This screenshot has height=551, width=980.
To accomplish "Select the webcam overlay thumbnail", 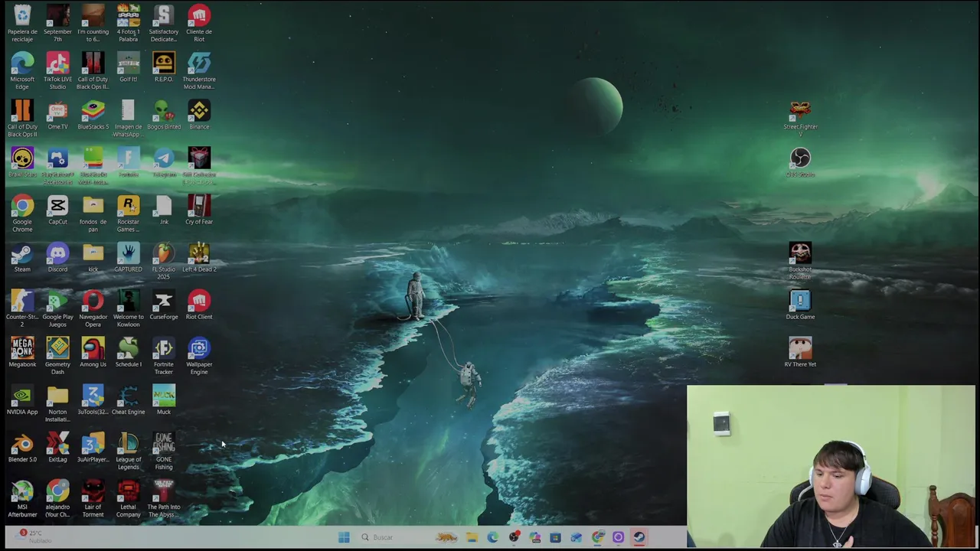I will click(x=831, y=466).
